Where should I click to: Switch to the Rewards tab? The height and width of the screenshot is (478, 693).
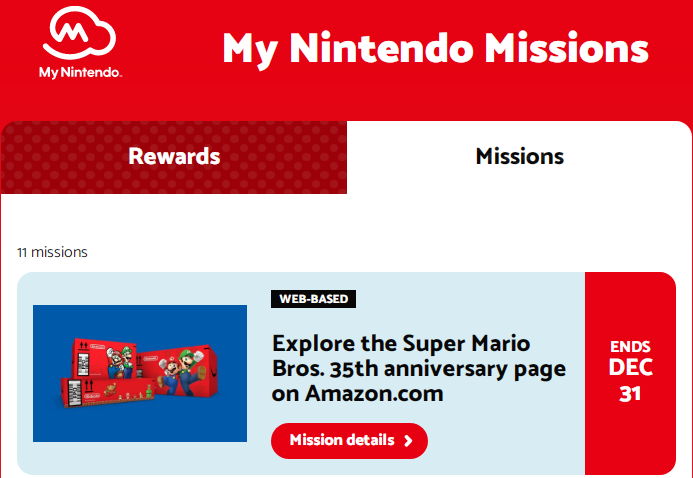pos(174,157)
